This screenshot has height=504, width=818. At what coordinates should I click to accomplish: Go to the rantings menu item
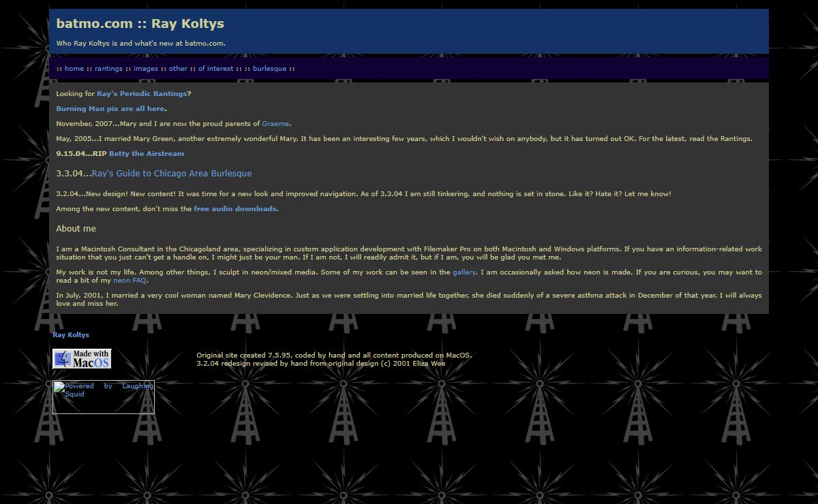pos(108,69)
